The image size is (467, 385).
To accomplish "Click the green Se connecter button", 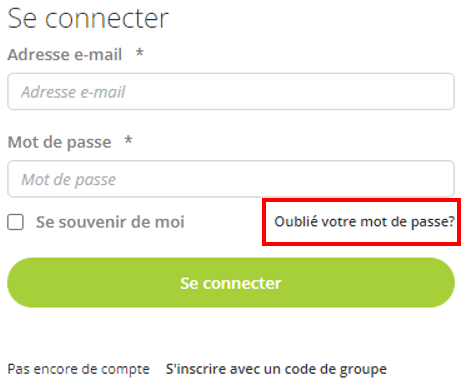I will click(231, 282).
